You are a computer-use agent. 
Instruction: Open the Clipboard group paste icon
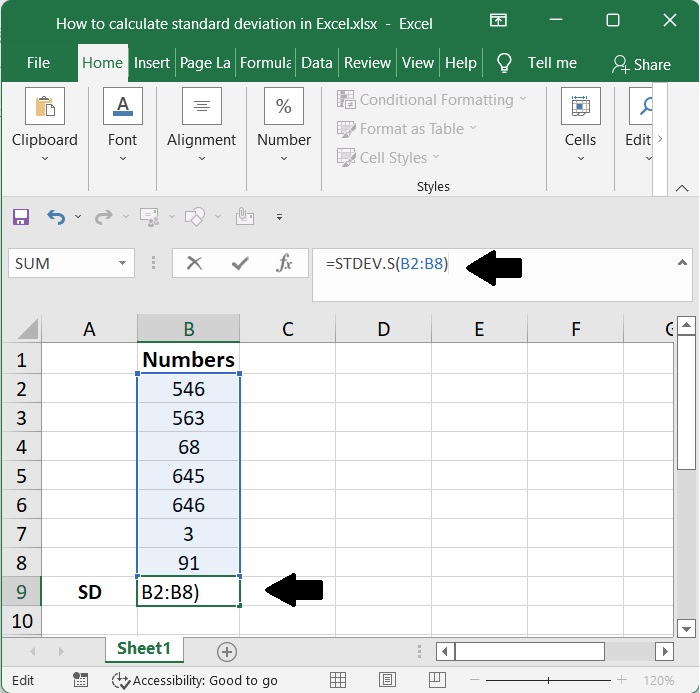(x=45, y=106)
